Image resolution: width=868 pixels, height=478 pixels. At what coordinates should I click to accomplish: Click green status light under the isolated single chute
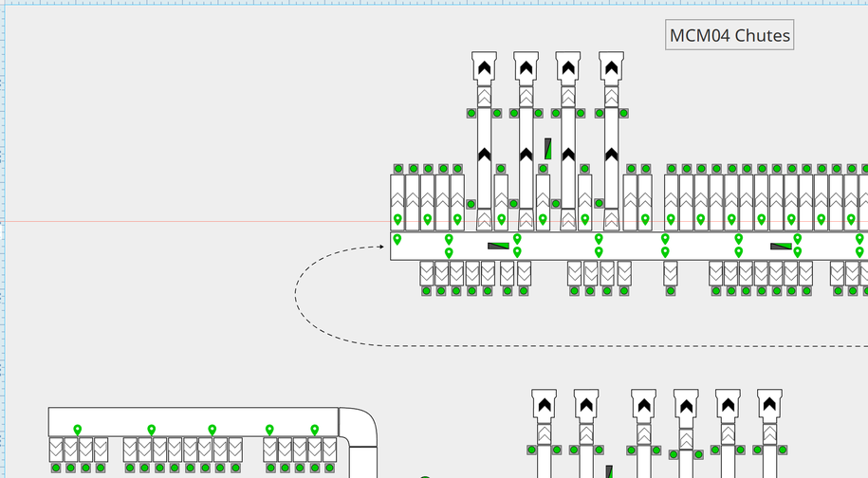point(671,291)
